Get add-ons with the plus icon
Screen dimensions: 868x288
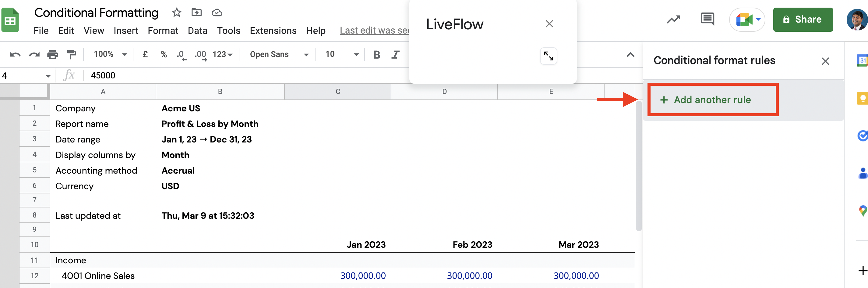(x=863, y=270)
